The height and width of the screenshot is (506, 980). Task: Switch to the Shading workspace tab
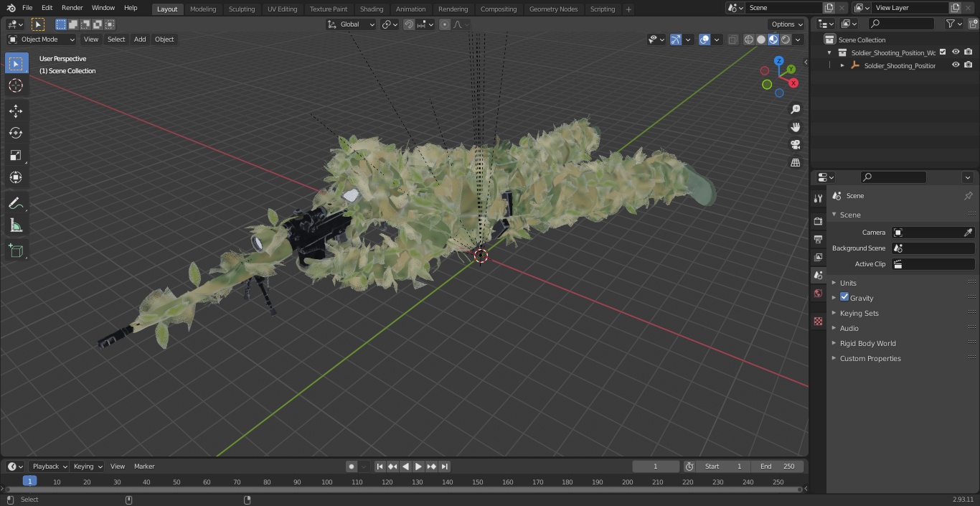[x=372, y=9]
